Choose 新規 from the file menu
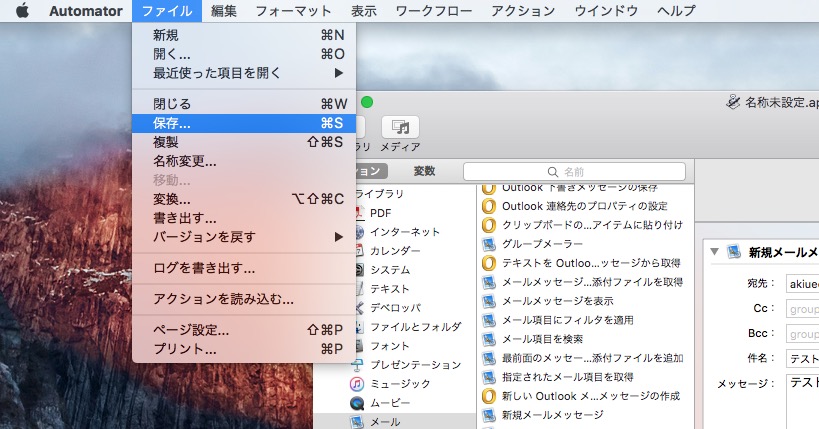This screenshot has height=429, width=819. [x=244, y=35]
